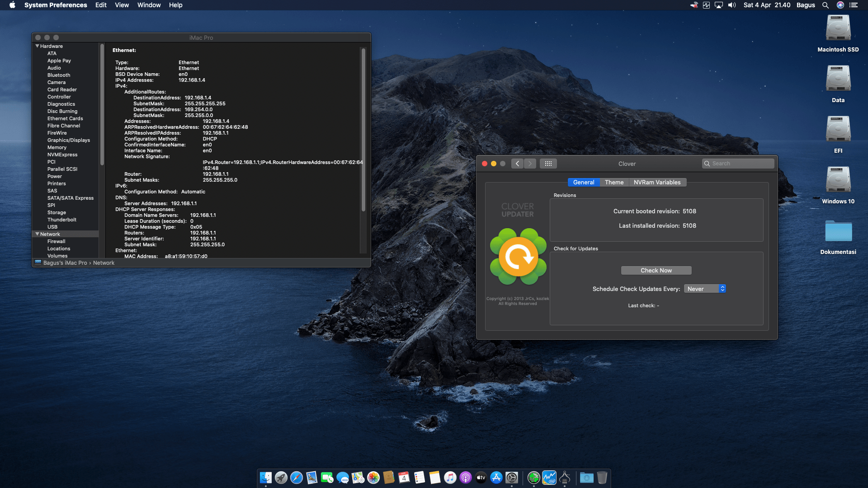The height and width of the screenshot is (488, 868).
Task: Open the Window menu
Action: [x=149, y=5]
